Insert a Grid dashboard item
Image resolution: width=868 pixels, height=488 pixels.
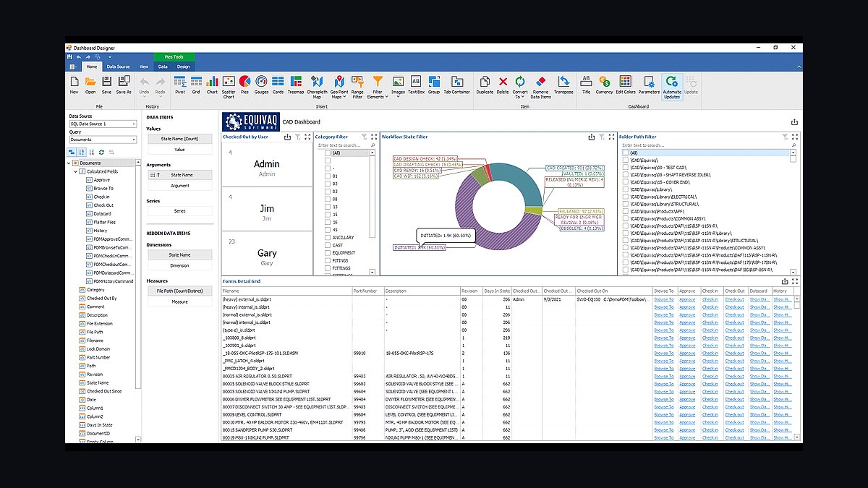click(195, 85)
